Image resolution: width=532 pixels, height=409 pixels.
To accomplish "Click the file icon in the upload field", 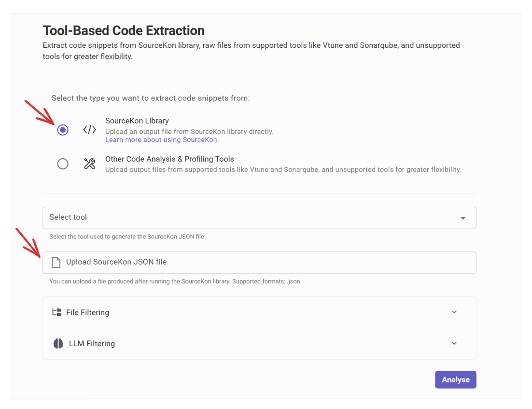I will [x=56, y=262].
